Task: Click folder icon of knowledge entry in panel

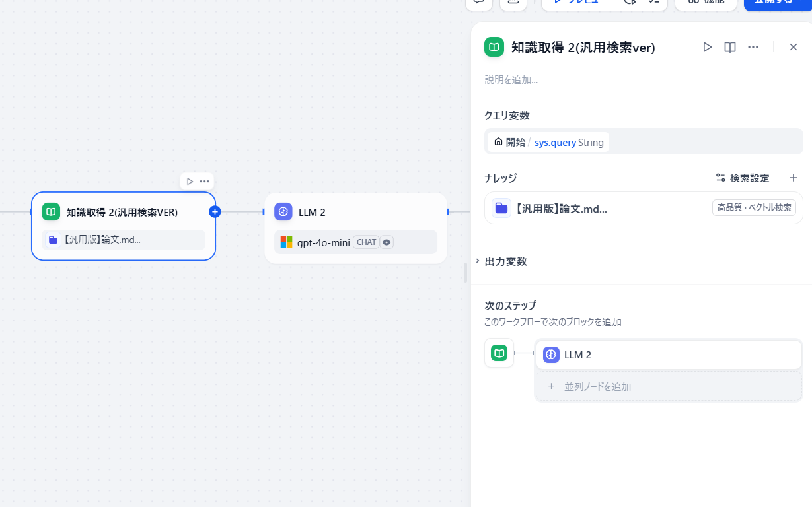Action: [501, 208]
